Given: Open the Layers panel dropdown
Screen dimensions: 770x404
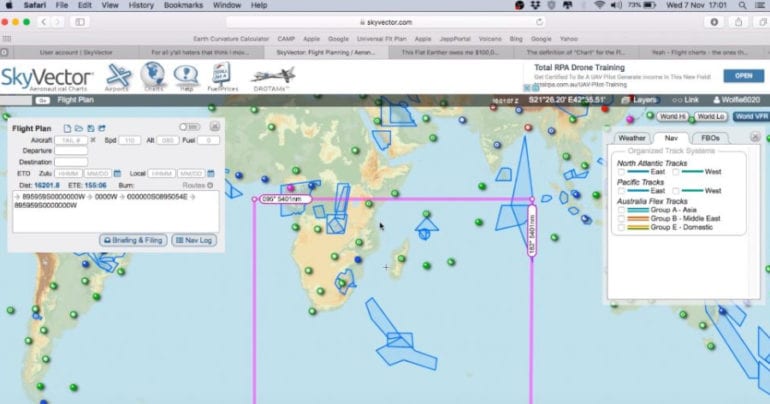Looking at the screenshot, I should 639,100.
